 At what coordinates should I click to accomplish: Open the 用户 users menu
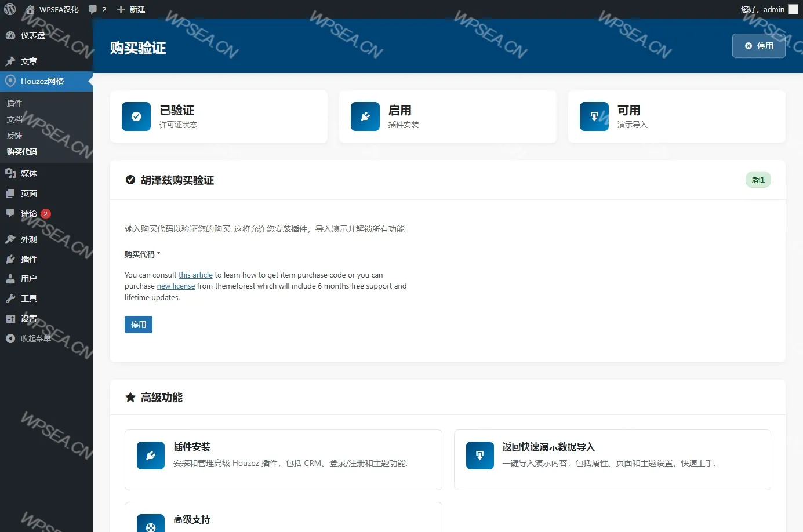[x=46, y=279]
